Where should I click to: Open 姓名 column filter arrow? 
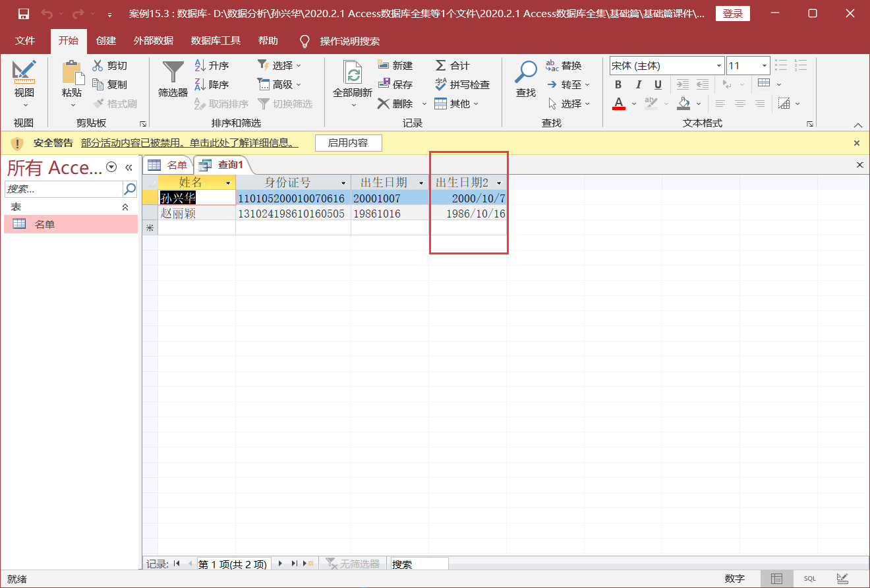click(x=229, y=183)
